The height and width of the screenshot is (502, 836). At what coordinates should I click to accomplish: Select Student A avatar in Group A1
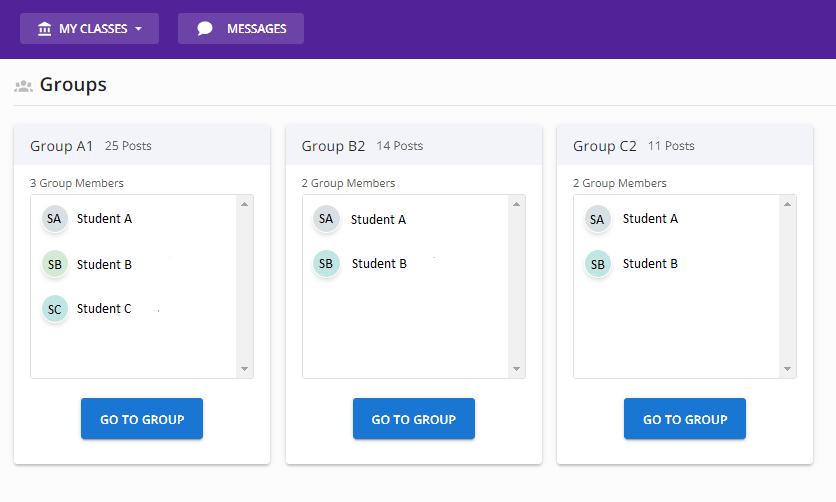tap(54, 218)
